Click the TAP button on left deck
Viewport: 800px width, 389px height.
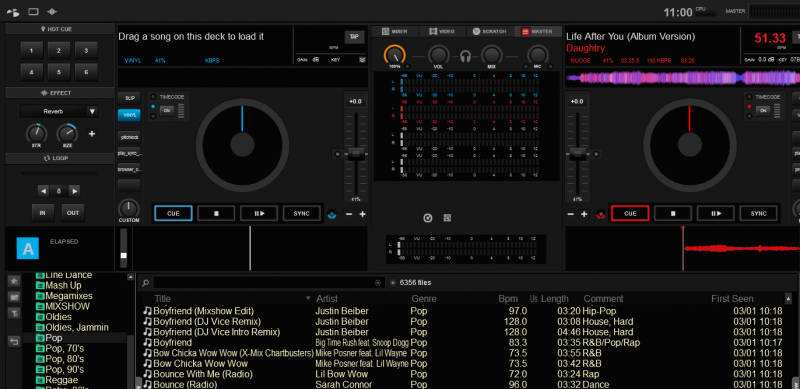tap(355, 37)
